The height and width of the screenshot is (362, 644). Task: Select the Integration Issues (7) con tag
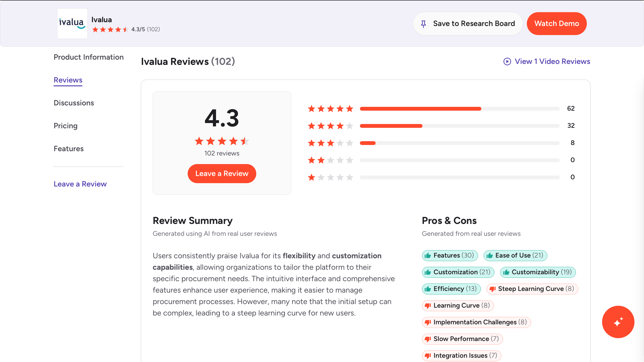[462, 356]
